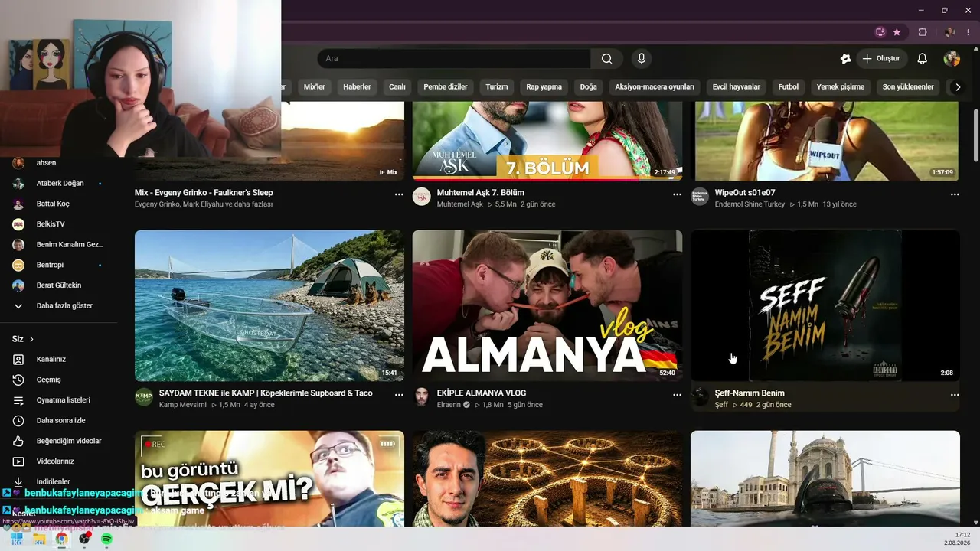Click the Ara search input field
Viewport: 980px width, 551px height.
453,59
